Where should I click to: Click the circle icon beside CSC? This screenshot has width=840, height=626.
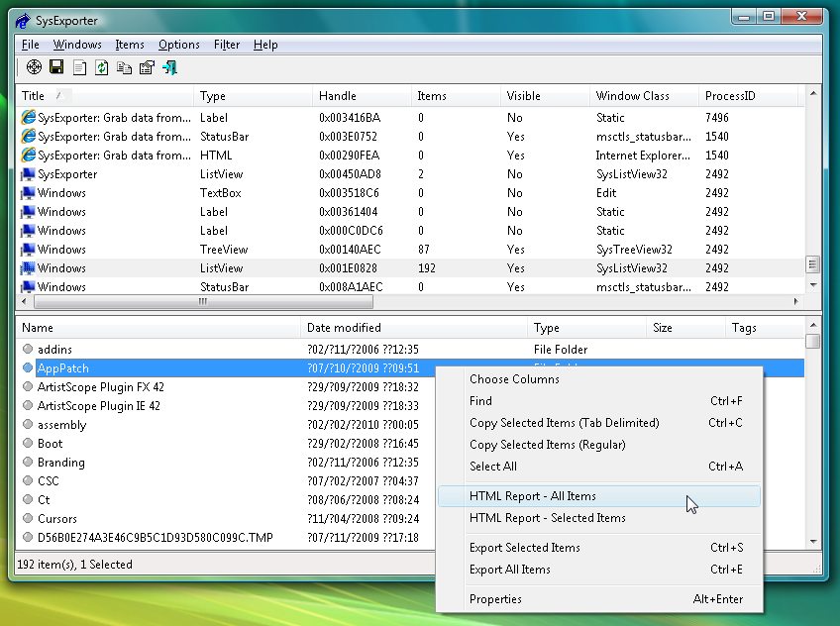coord(28,480)
